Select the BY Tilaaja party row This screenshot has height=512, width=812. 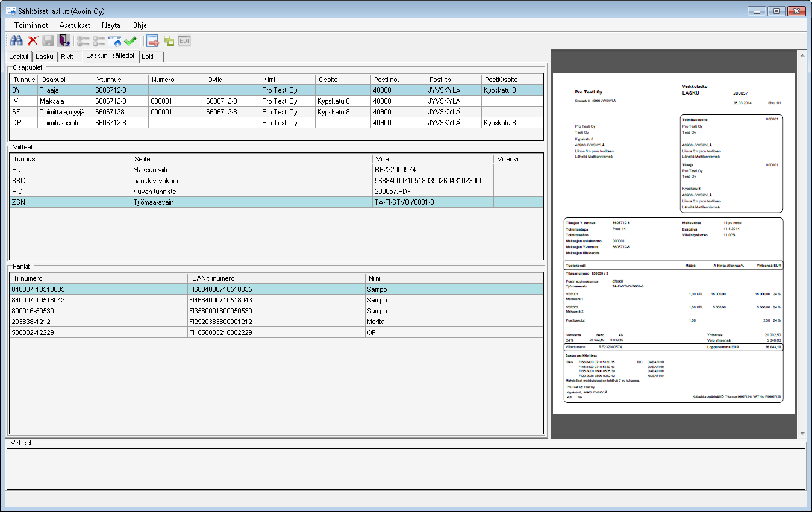tap(276, 90)
